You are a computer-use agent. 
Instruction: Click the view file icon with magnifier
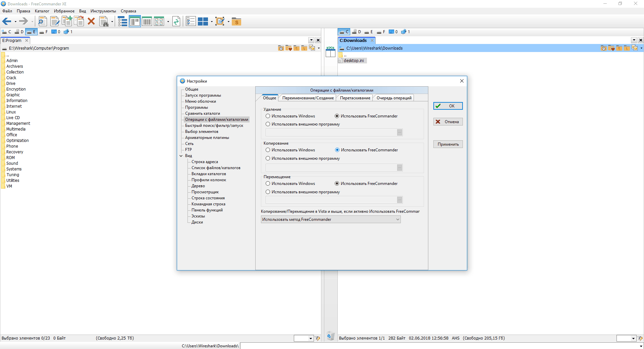click(x=42, y=21)
